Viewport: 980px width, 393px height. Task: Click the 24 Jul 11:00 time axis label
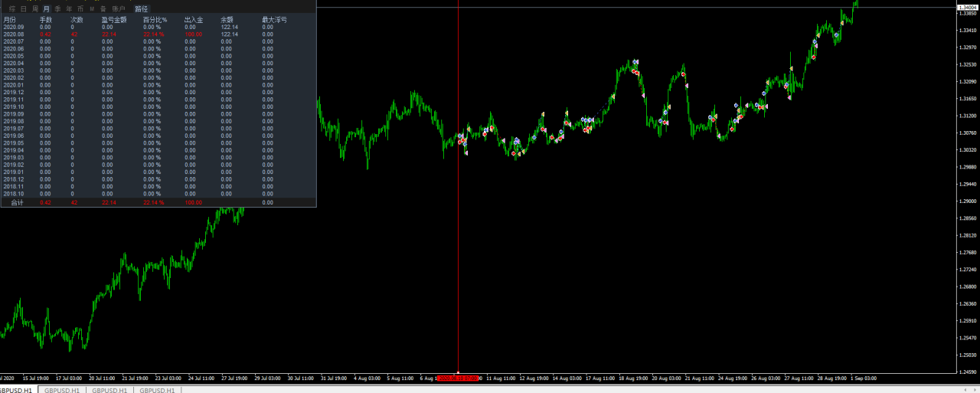201,378
